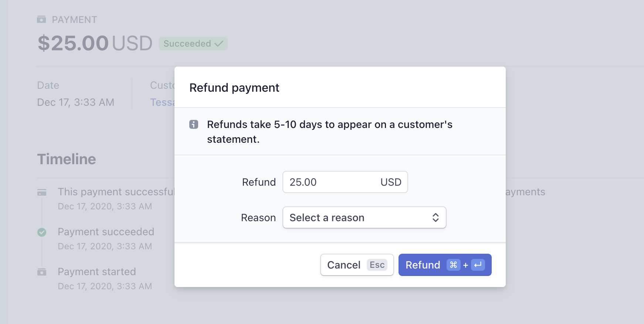Click the Succeeded status badge
644x324 pixels.
click(193, 44)
